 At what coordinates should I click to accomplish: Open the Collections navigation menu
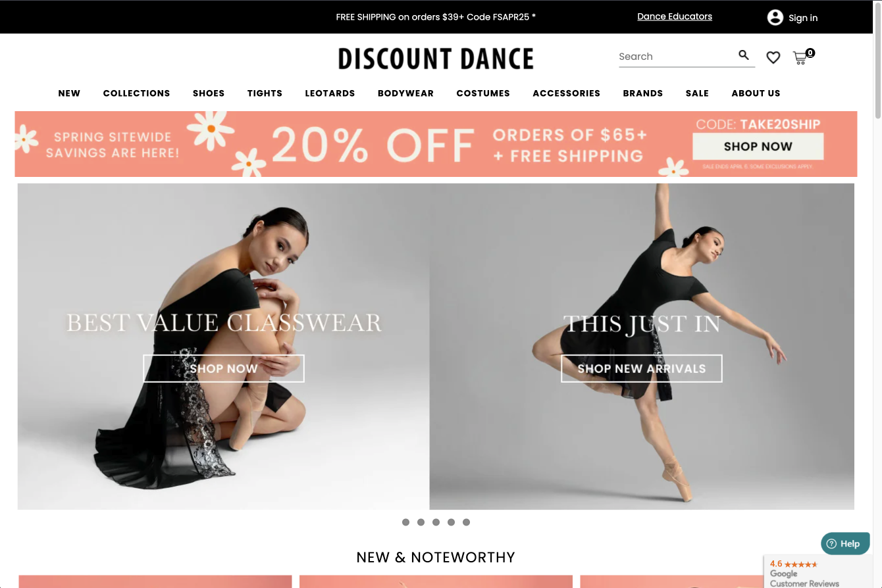(136, 93)
